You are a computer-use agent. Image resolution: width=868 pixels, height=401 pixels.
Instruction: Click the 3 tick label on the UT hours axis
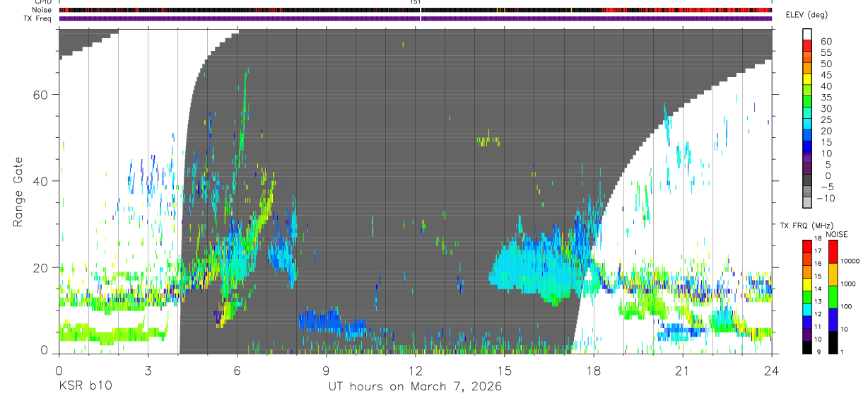coord(148,370)
